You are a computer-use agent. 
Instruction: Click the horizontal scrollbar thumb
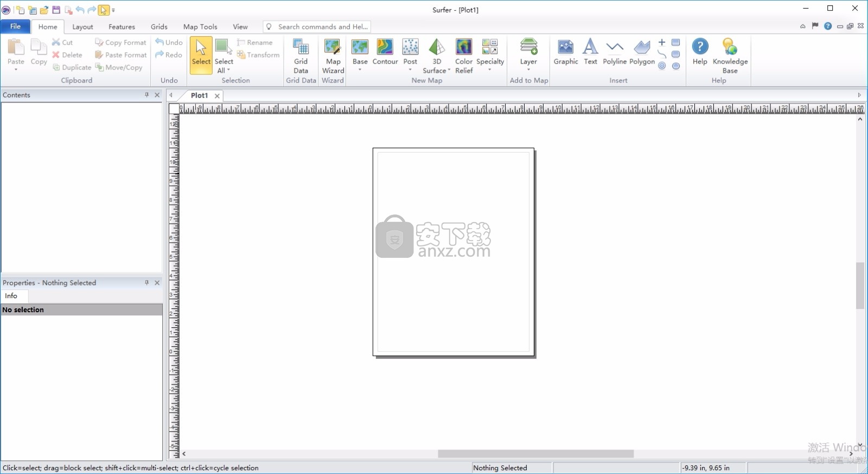tap(535, 454)
